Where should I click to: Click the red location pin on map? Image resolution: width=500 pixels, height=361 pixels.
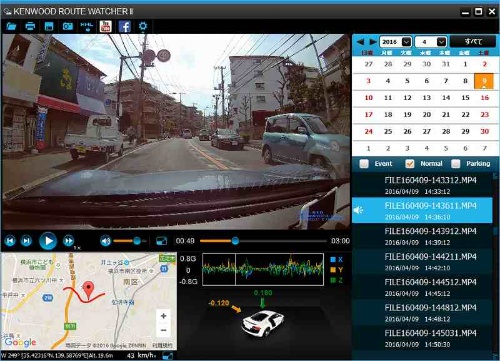[88, 290]
